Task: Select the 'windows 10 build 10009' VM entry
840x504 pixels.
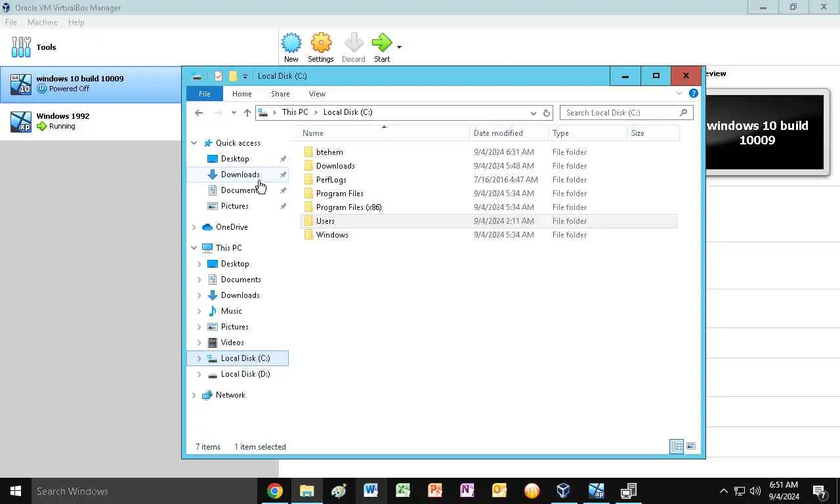Action: (90, 83)
